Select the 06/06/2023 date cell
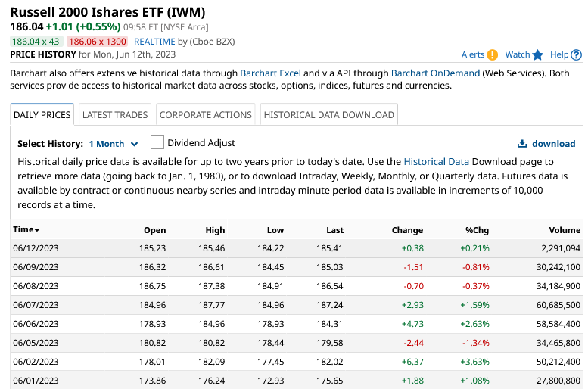 [x=36, y=324]
